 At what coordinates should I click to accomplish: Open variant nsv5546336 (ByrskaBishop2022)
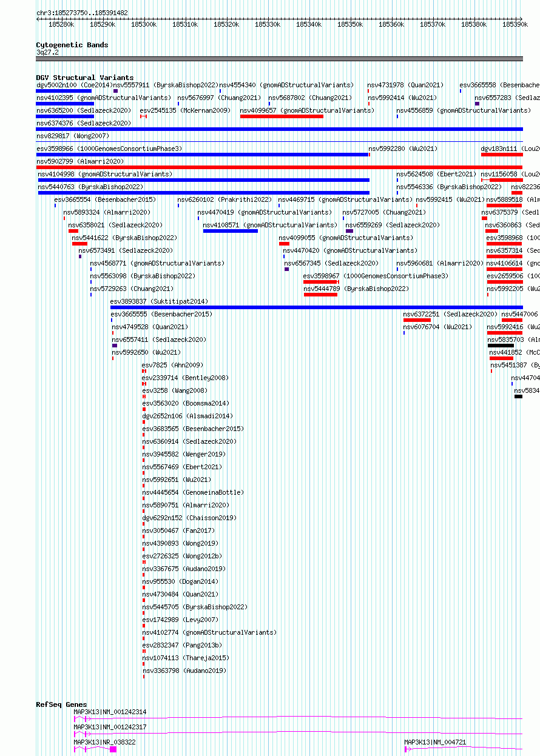click(449, 187)
